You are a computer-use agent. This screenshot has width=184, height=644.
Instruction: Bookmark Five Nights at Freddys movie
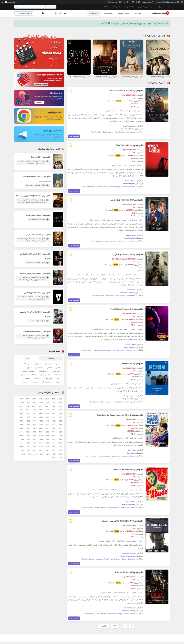pos(70,309)
